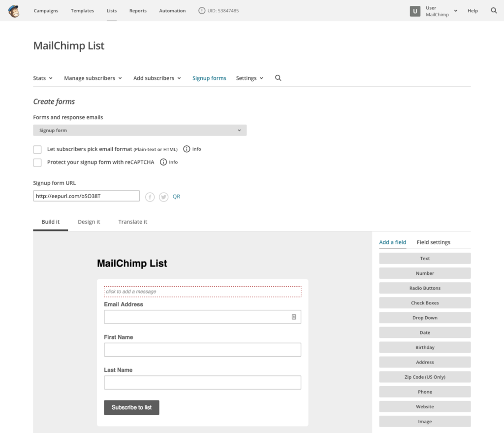
Task: Click the Info icon beside email format option
Action: (187, 149)
